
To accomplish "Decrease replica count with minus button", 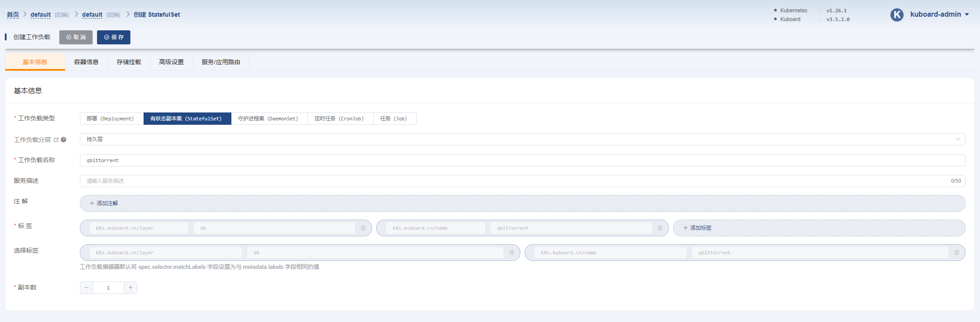I will coord(86,288).
